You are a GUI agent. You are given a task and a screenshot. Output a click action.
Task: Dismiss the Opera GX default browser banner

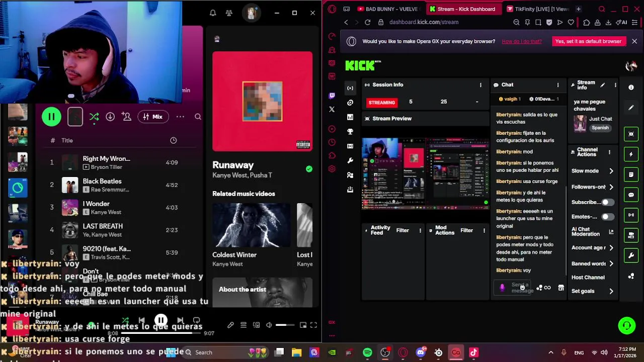634,41
